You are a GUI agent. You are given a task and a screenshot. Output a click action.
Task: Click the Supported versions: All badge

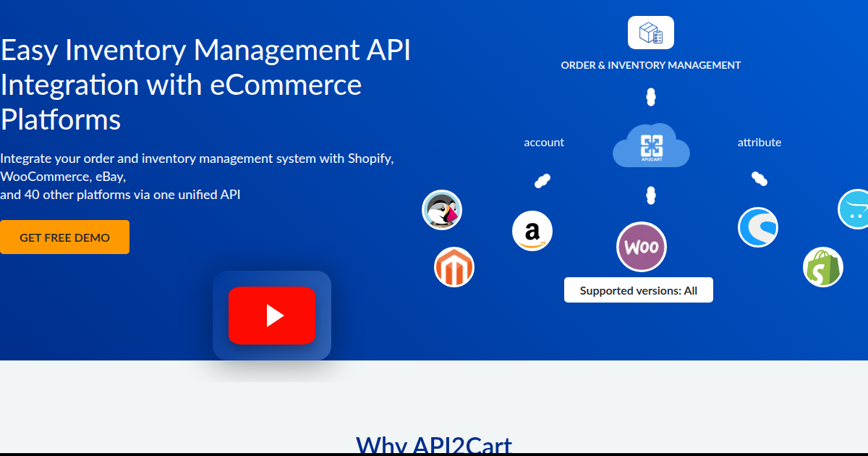pos(639,290)
